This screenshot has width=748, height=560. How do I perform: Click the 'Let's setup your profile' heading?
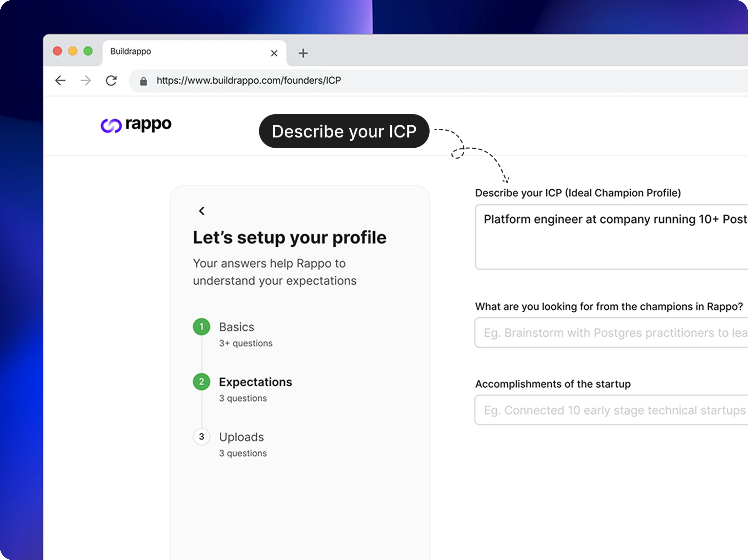(x=290, y=237)
